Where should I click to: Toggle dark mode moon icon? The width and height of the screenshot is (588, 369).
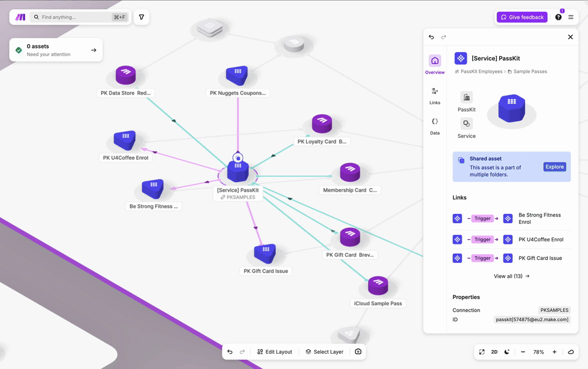click(507, 352)
